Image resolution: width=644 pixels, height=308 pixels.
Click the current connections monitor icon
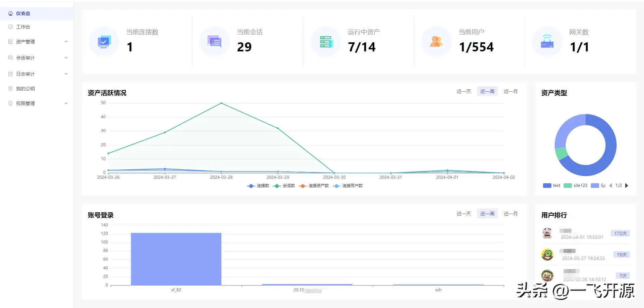(x=104, y=42)
